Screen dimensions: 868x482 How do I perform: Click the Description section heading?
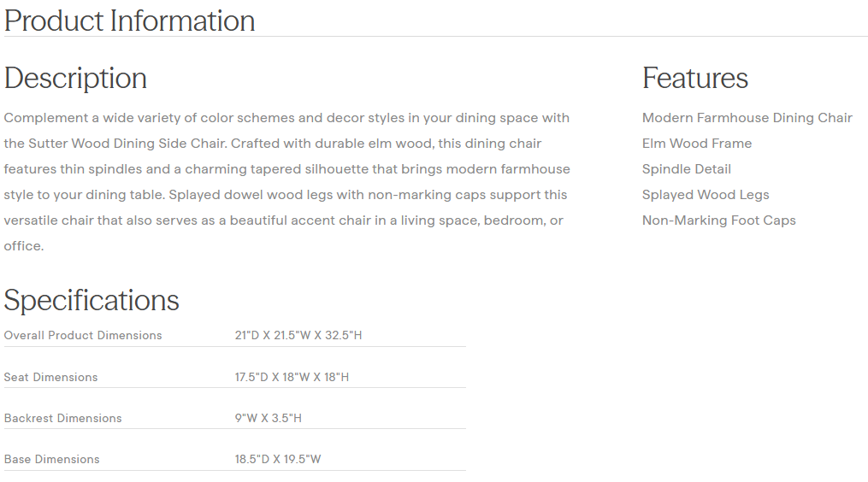pyautogui.click(x=75, y=78)
